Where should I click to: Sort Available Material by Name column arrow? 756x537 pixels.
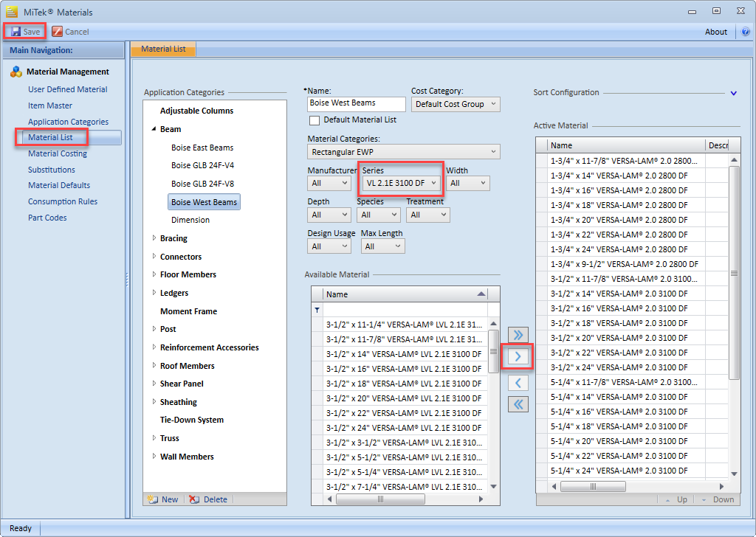[x=481, y=294]
